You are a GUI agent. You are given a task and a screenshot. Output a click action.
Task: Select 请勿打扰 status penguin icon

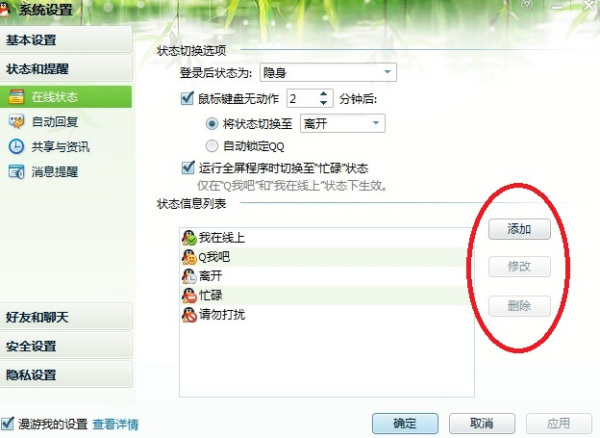tap(189, 314)
